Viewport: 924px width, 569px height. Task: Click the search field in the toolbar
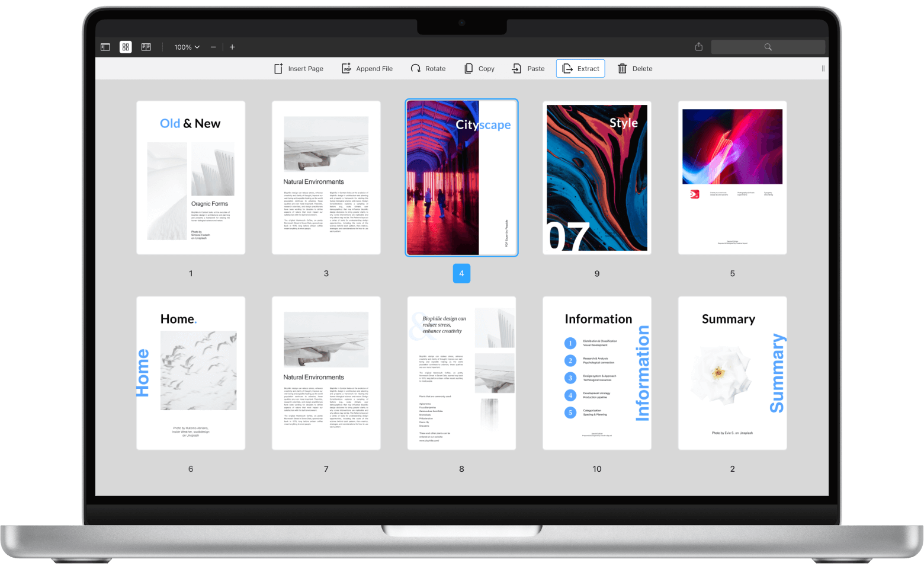[768, 47]
